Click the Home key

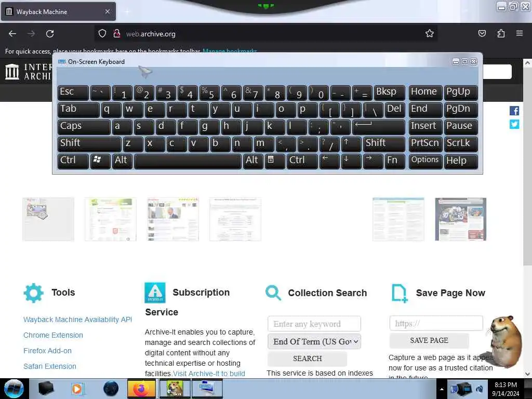pos(425,92)
